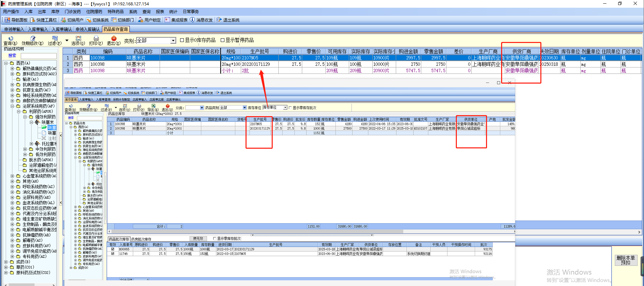Screen dimensions: 644x286
Task: Click the 查询(R) refresh icon
Action: click(x=10, y=39)
